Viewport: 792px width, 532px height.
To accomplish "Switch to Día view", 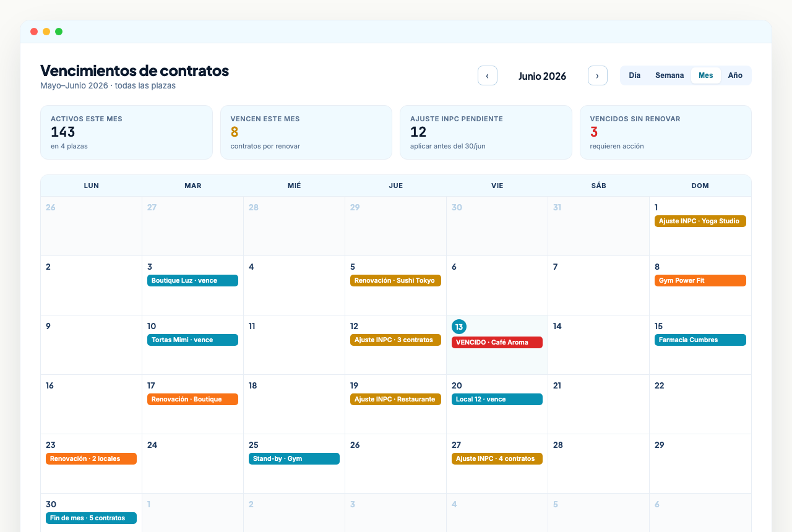I will pos(635,75).
